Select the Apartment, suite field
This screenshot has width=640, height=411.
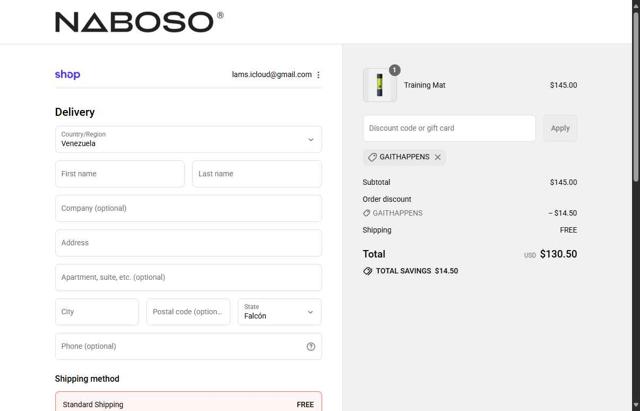188,277
